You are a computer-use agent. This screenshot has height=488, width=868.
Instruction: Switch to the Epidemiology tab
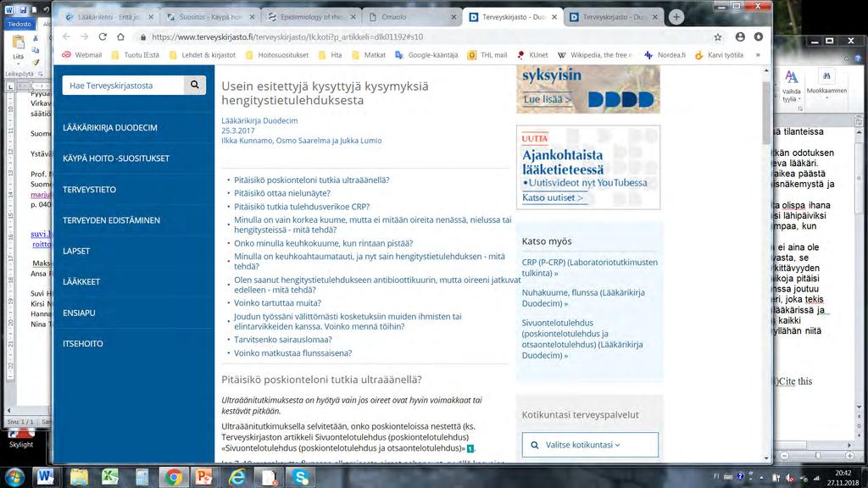coord(311,17)
